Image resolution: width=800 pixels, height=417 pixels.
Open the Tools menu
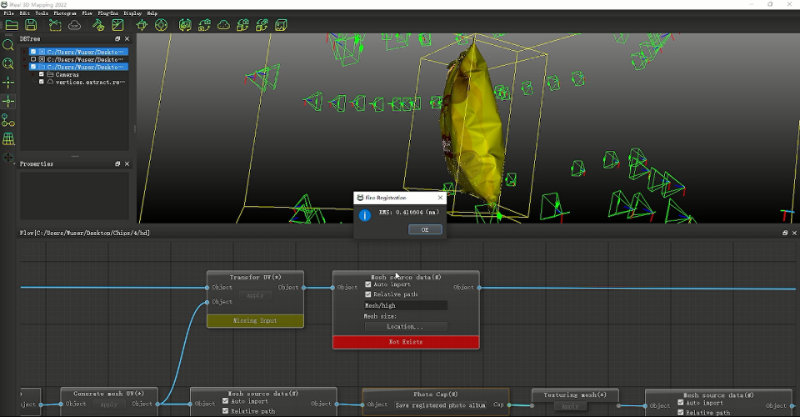[42, 13]
